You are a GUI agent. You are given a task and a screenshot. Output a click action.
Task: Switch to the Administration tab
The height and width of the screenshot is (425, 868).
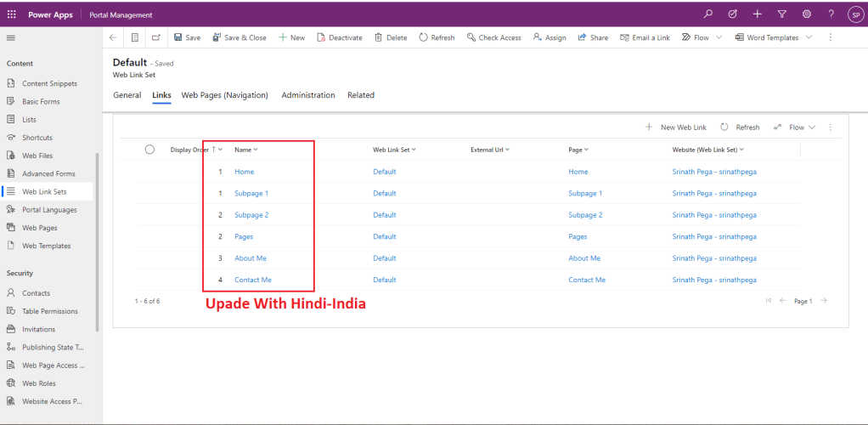[x=308, y=95]
